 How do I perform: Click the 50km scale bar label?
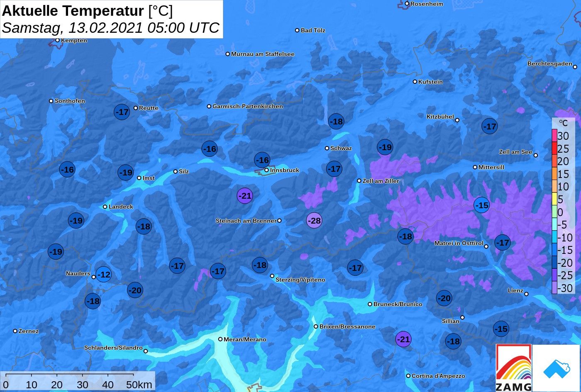pos(139,385)
